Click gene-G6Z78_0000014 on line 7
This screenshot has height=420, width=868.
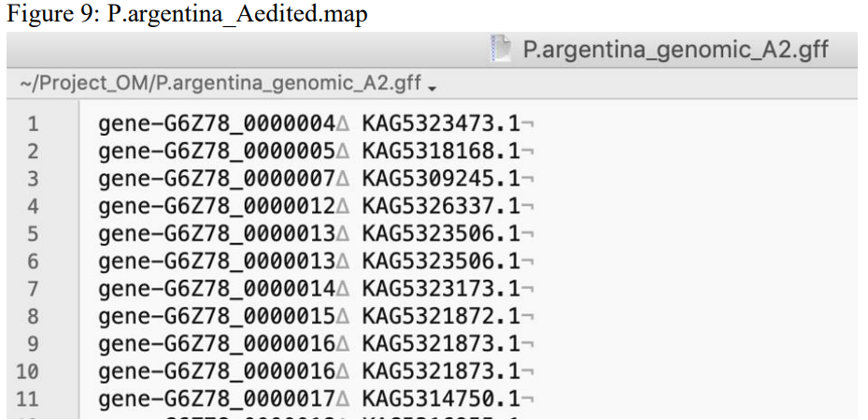click(217, 289)
